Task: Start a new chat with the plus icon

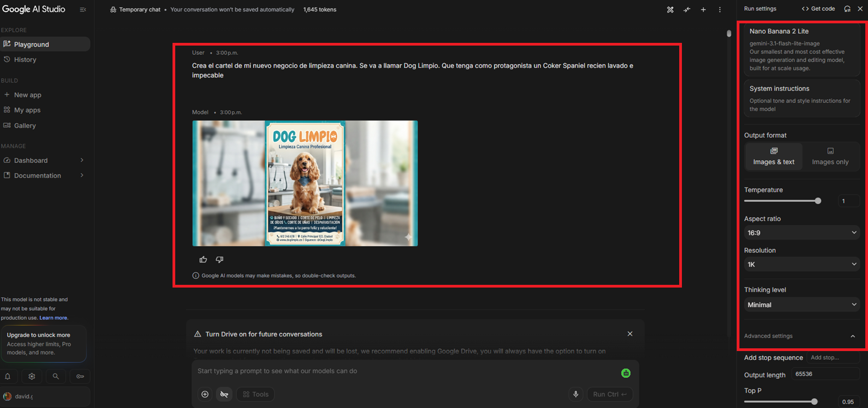Action: (703, 10)
